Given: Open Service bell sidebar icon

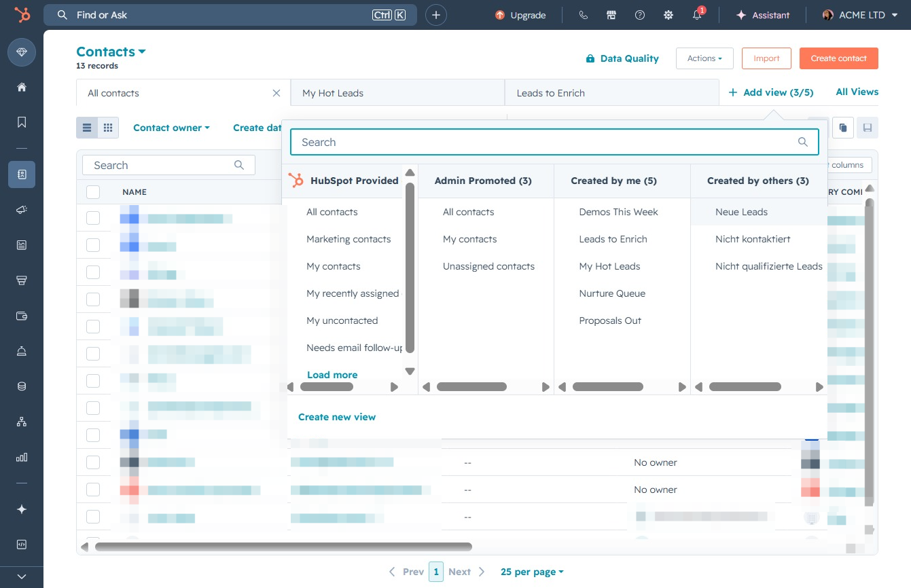Looking at the screenshot, I should pos(22,351).
